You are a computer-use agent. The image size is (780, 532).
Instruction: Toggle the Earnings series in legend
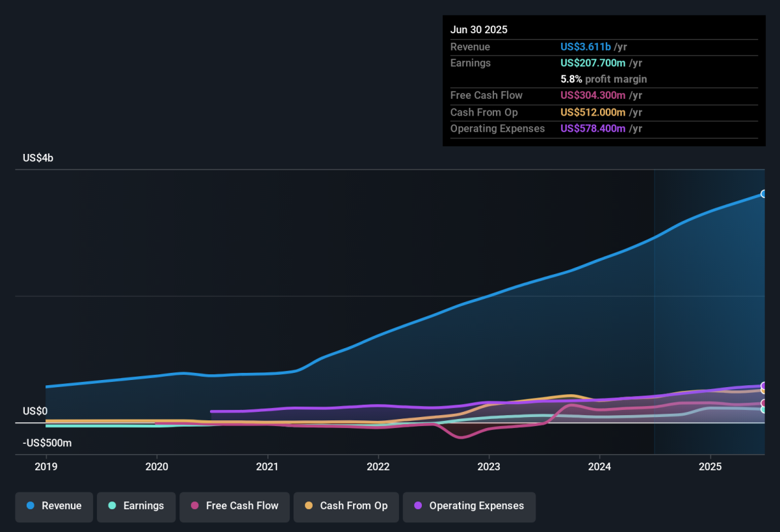[136, 506]
